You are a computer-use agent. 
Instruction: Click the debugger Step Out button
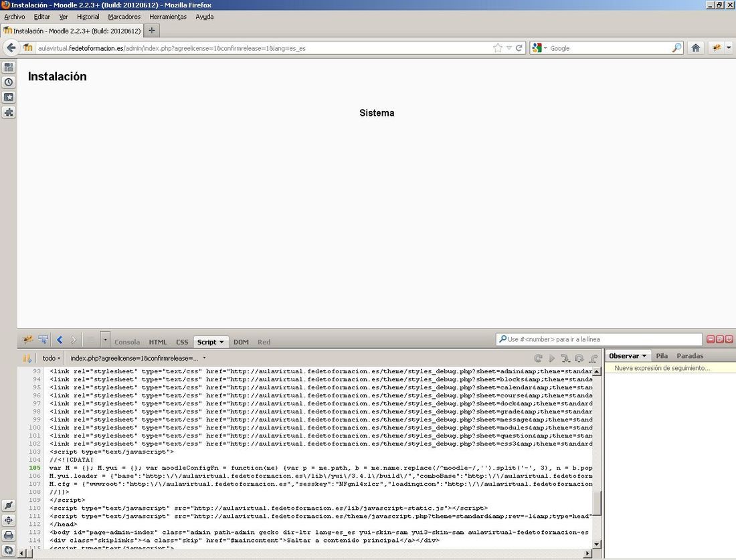coord(593,358)
